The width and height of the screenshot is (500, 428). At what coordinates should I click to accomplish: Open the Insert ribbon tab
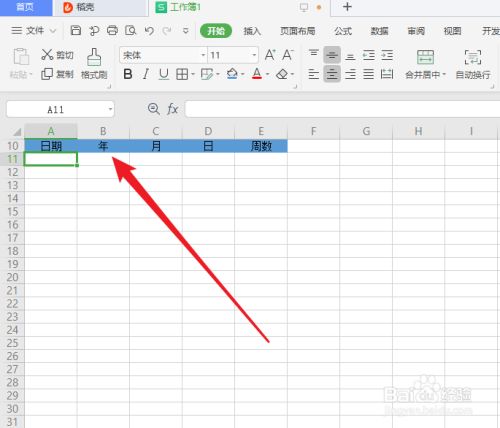point(252,31)
